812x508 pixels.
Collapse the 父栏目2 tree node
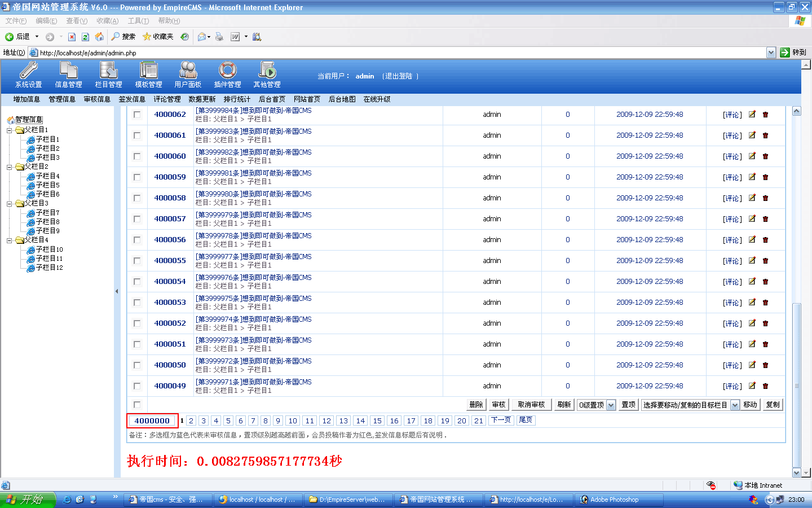click(x=10, y=167)
